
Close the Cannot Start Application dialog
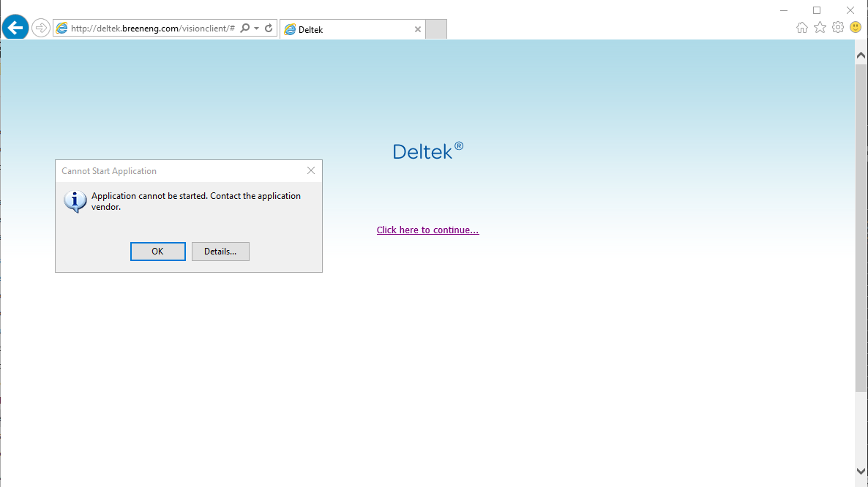pyautogui.click(x=311, y=171)
